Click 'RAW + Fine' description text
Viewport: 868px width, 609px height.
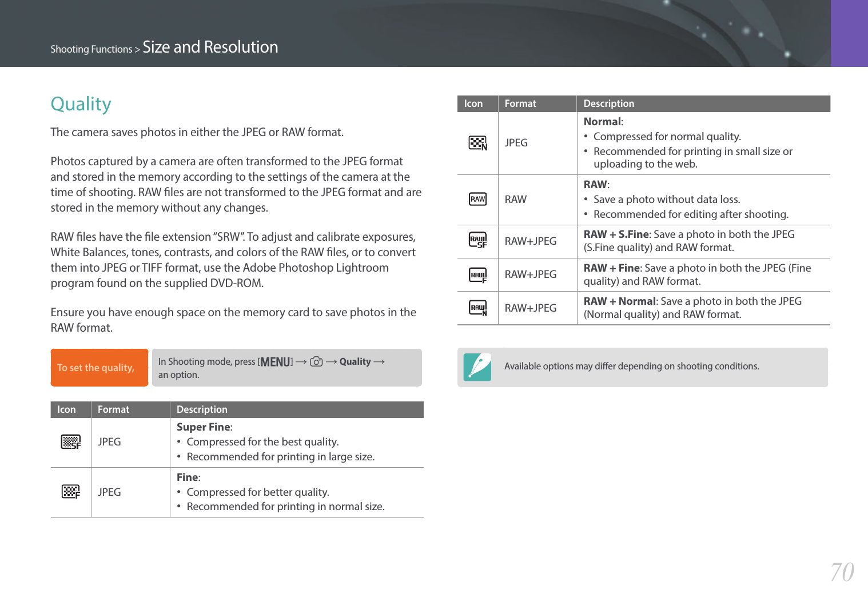click(697, 274)
